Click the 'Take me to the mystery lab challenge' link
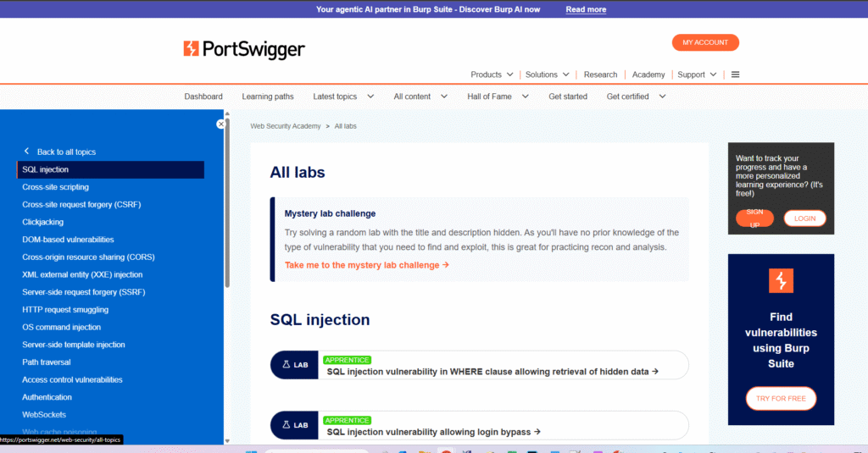Image resolution: width=868 pixels, height=453 pixels. (x=366, y=265)
